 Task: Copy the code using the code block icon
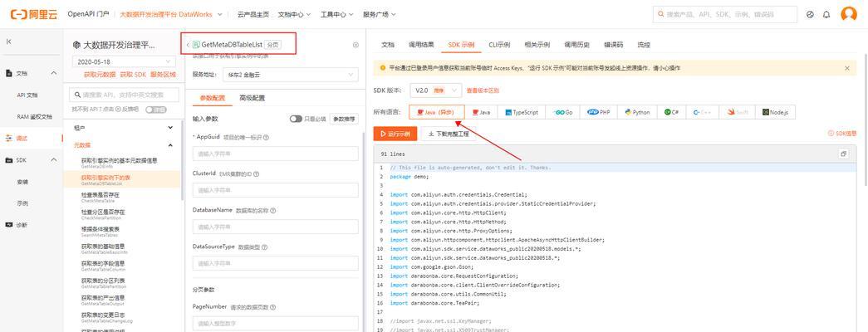tap(844, 154)
